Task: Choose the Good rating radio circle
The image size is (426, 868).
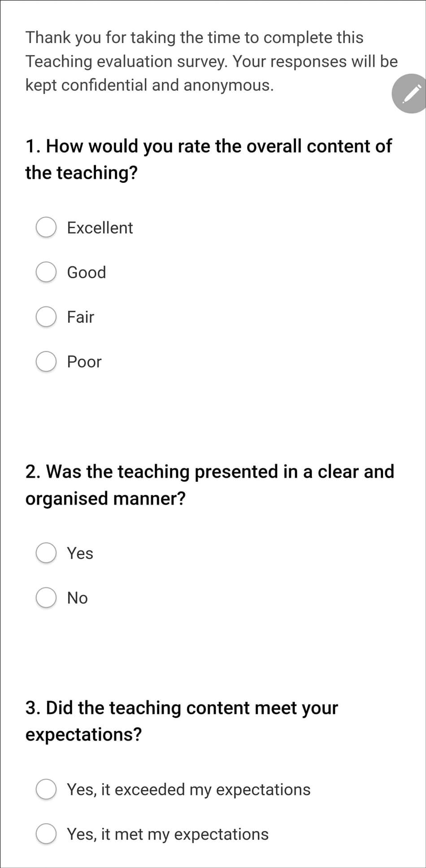Action: point(46,272)
